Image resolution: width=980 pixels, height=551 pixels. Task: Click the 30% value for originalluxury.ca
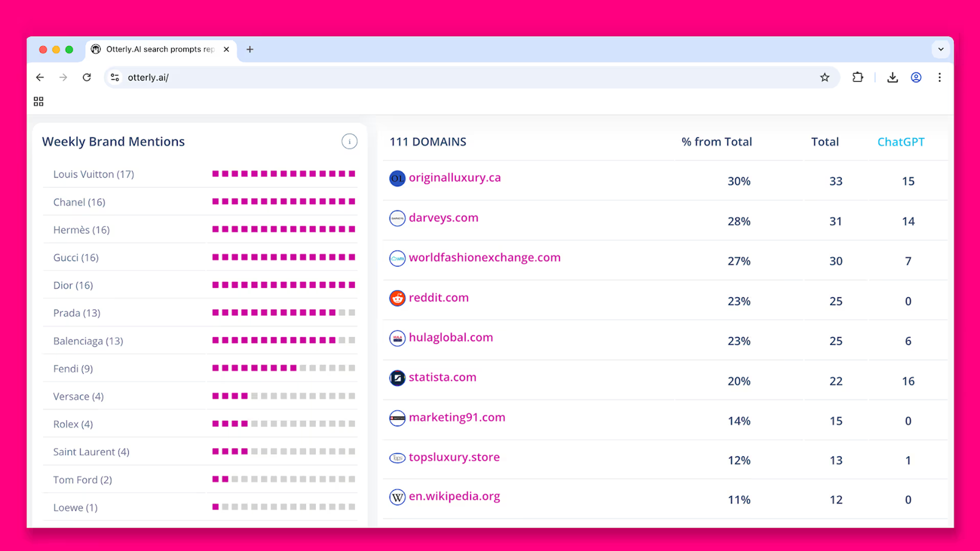[739, 181]
